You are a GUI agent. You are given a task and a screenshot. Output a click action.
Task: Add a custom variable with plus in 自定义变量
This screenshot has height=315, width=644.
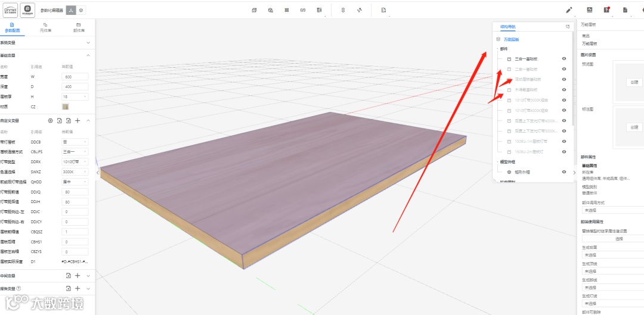pyautogui.click(x=78, y=121)
